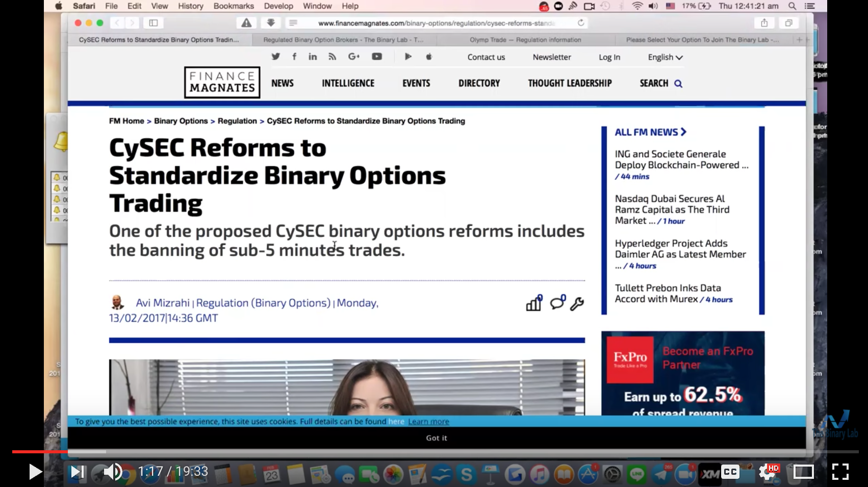The height and width of the screenshot is (487, 868).
Task: Click Binary Options breadcrumb link
Action: (x=181, y=121)
